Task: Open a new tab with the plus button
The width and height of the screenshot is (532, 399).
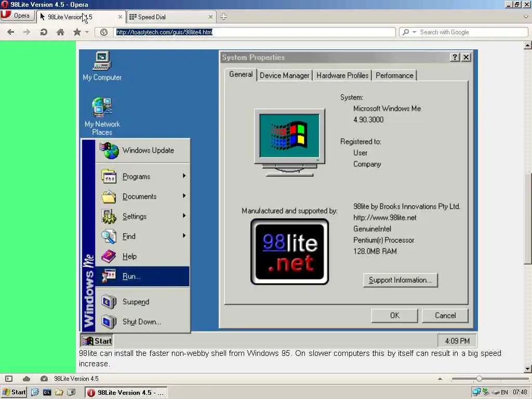Action: tap(223, 17)
